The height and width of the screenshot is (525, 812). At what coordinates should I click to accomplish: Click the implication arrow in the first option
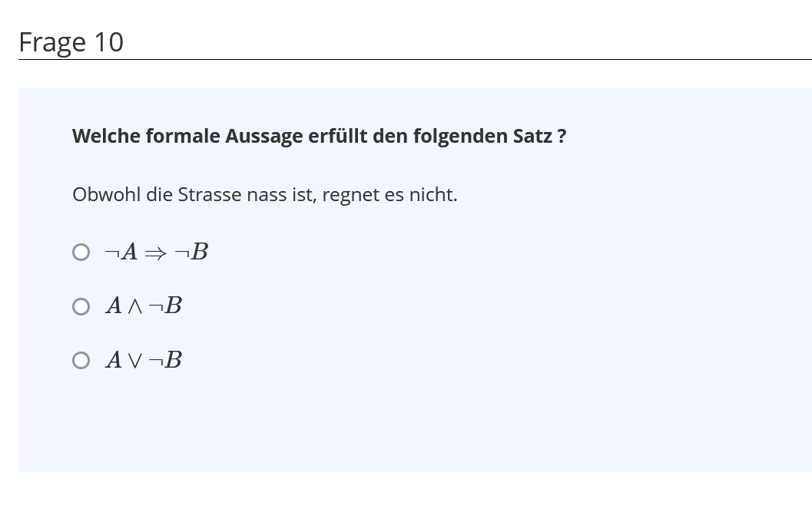[155, 253]
